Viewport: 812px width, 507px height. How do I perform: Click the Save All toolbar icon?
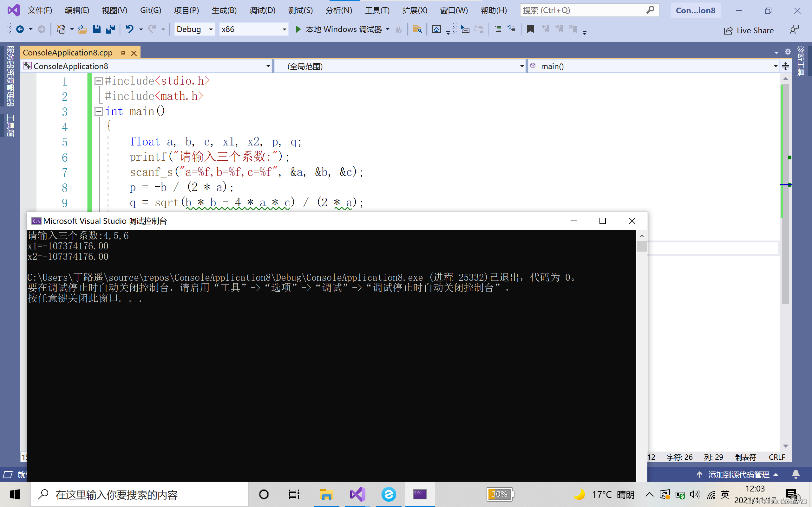pyautogui.click(x=110, y=29)
